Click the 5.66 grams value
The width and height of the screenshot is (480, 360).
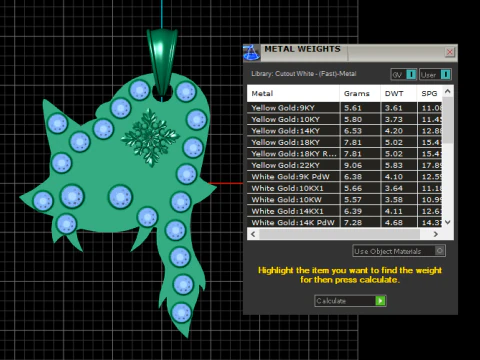[x=353, y=188]
